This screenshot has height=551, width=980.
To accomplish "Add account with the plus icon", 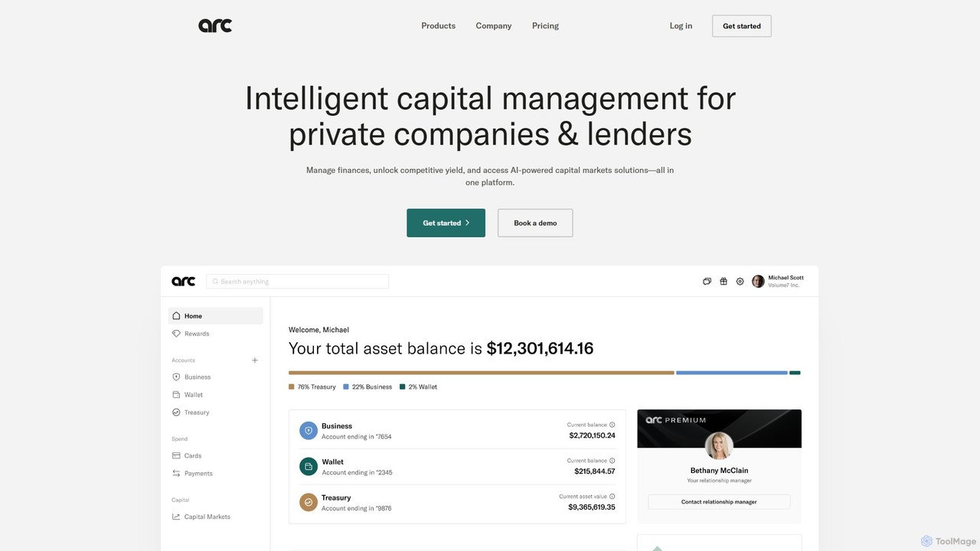I will point(255,360).
